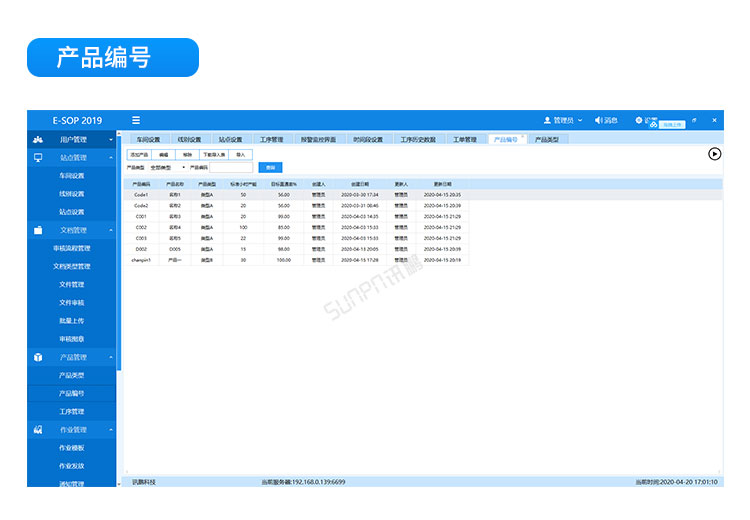Click the blue 查询 search button

[x=270, y=167]
